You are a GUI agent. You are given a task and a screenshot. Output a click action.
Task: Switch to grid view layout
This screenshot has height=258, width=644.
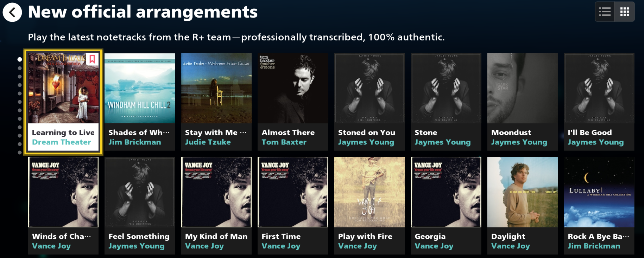(x=625, y=12)
